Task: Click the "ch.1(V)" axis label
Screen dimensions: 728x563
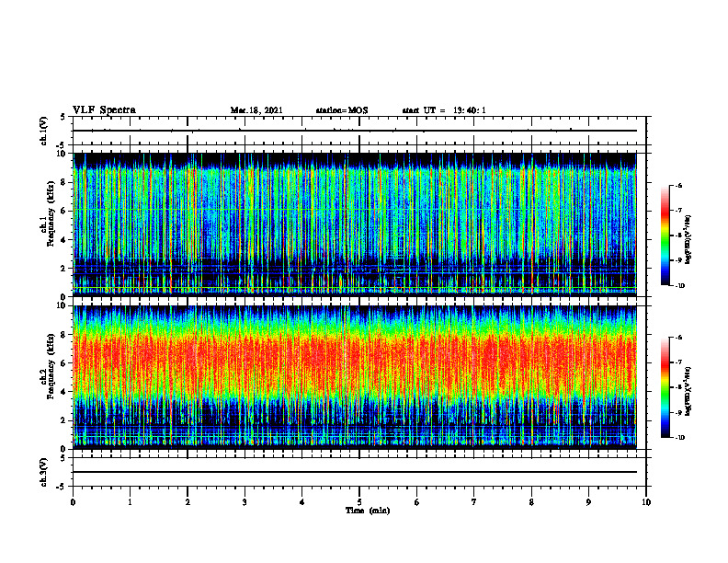Action: pyautogui.click(x=44, y=131)
